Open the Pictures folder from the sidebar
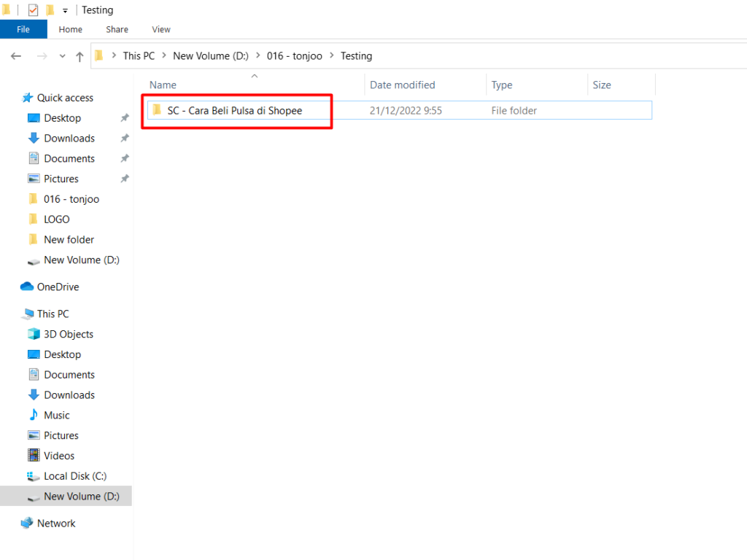 click(63, 179)
